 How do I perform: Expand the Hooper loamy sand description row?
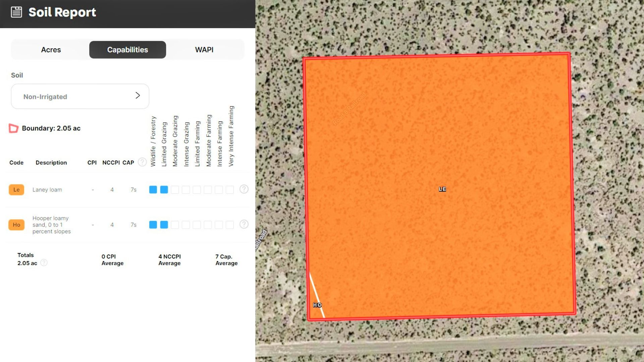click(52, 225)
